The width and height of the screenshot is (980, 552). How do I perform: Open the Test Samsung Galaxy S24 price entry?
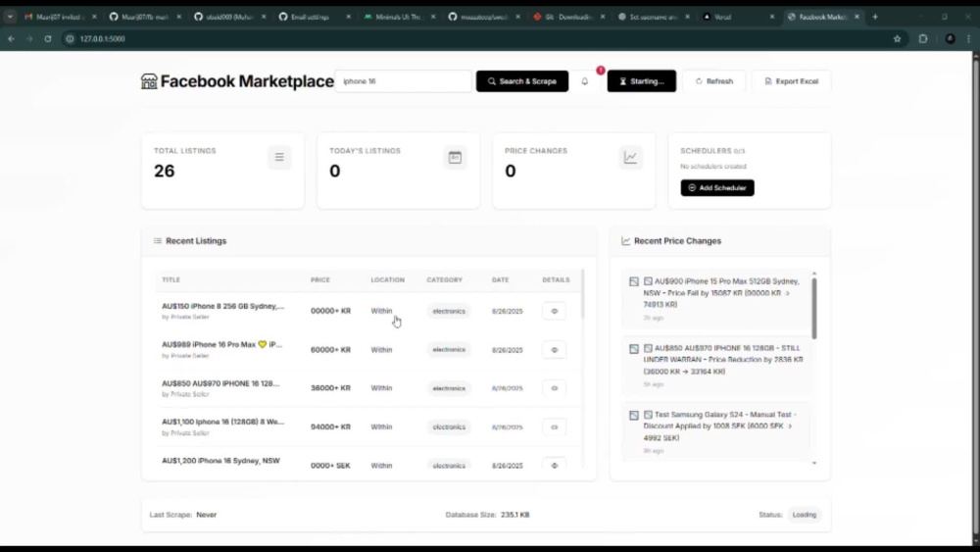pos(716,432)
